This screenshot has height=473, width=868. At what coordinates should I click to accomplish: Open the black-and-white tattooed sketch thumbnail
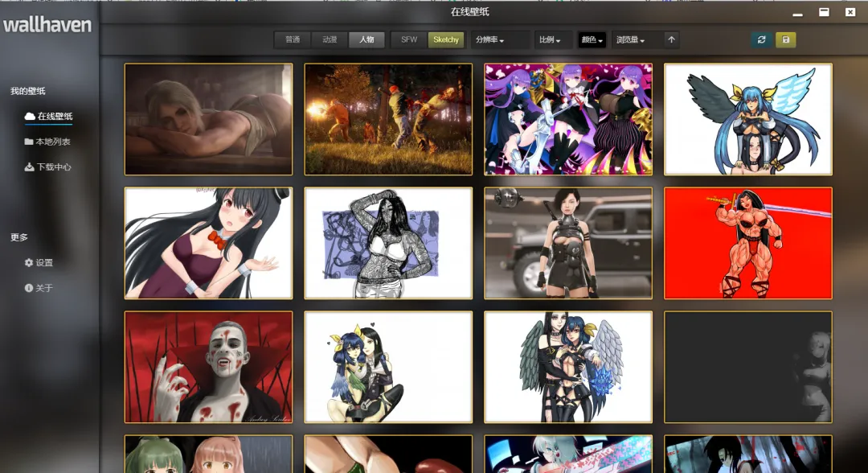pyautogui.click(x=388, y=243)
